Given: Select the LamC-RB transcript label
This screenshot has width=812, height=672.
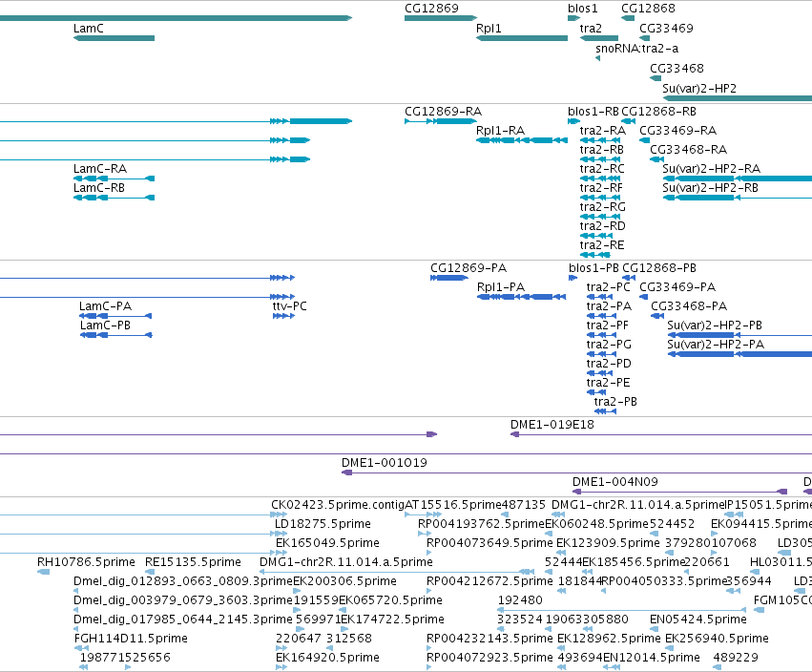Looking at the screenshot, I should [99, 187].
